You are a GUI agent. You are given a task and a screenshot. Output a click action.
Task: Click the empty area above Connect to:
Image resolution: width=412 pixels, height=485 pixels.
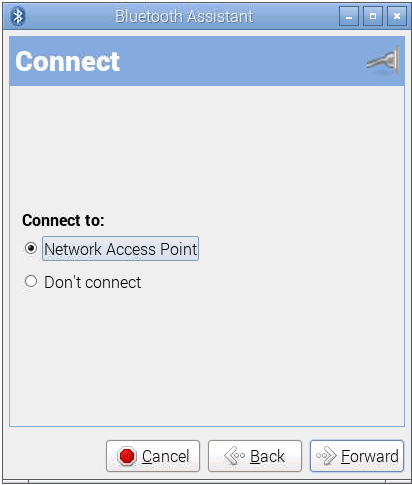click(207, 147)
